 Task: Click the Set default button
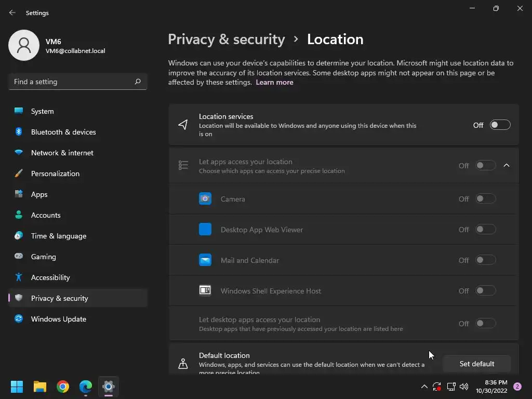click(x=476, y=364)
